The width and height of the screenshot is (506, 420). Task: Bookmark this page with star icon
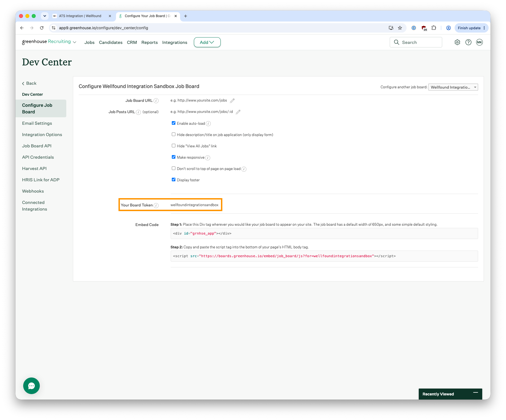(400, 28)
